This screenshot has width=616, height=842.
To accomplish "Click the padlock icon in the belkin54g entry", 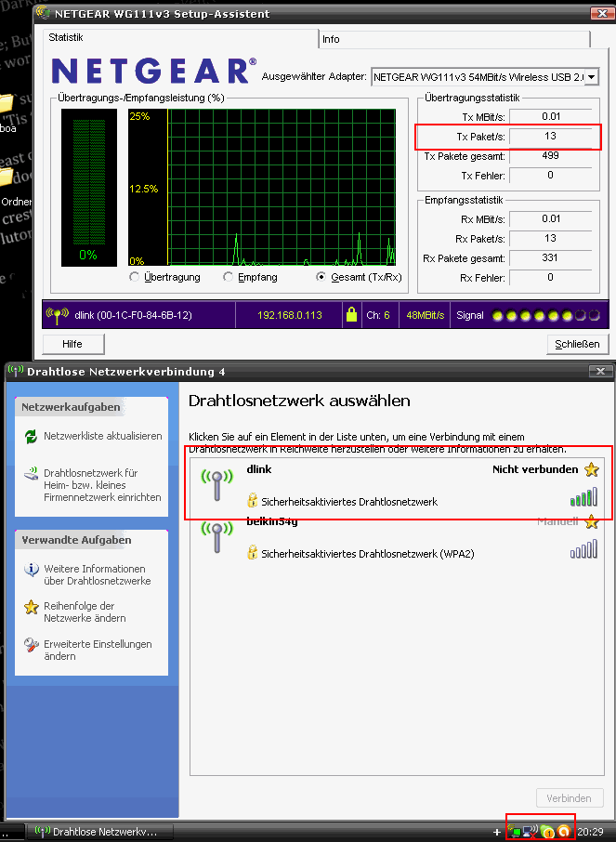I will (252, 553).
